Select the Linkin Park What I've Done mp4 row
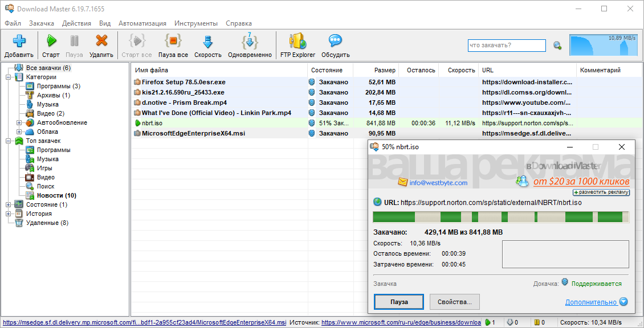Image resolution: width=644 pixels, height=328 pixels. (386, 113)
